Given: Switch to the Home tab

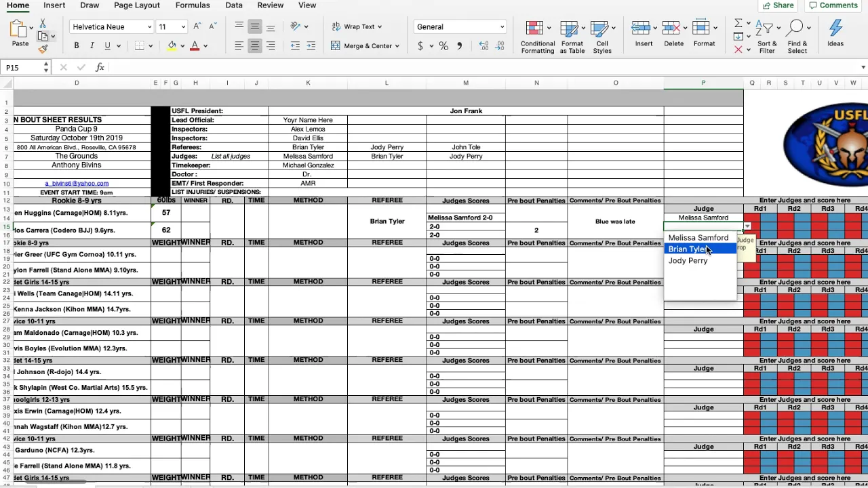Looking at the screenshot, I should tap(18, 5).
